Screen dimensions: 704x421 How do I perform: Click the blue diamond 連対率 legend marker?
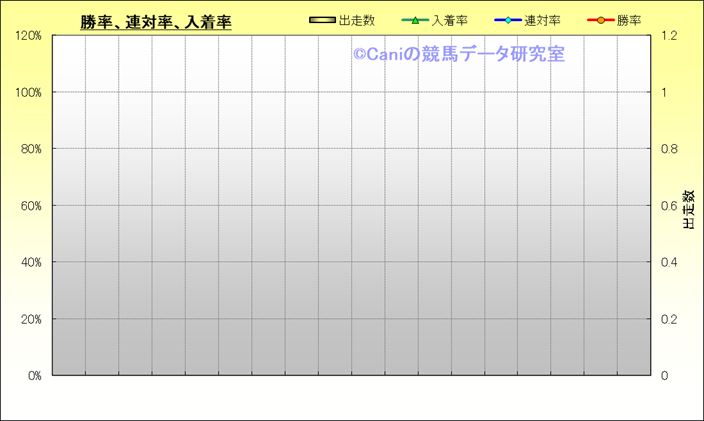(x=507, y=20)
